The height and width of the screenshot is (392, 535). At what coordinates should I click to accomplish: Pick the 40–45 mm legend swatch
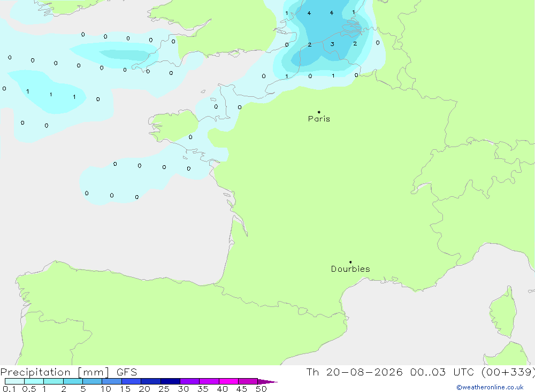pos(228,381)
